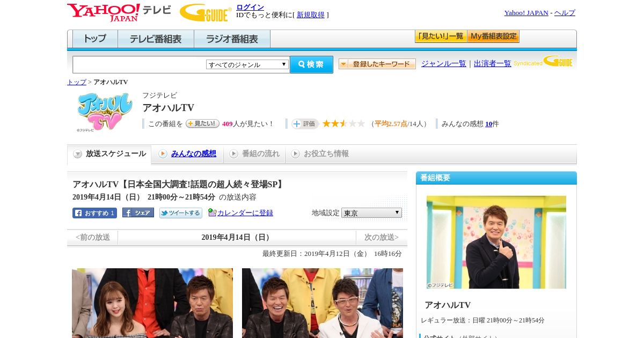This screenshot has width=644, height=338.
Task: Click the Syndicated G-GUIDE logo
Action: click(x=543, y=61)
